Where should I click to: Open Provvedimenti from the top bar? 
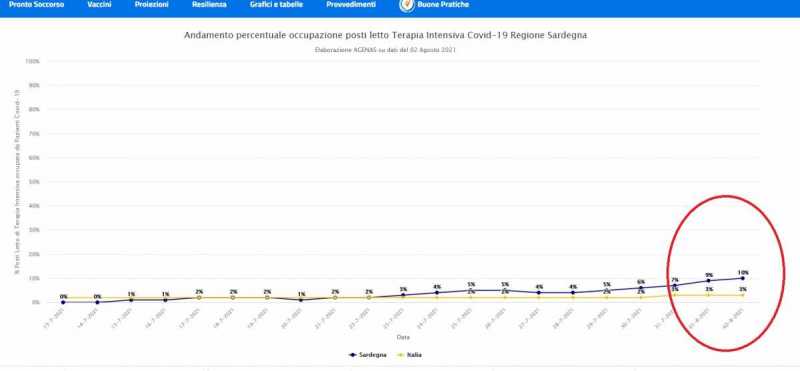coord(351,5)
